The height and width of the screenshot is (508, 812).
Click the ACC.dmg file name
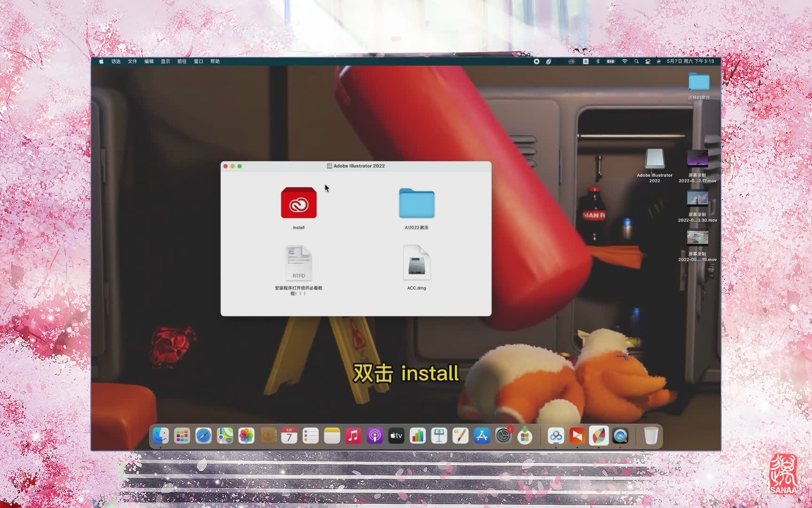417,288
